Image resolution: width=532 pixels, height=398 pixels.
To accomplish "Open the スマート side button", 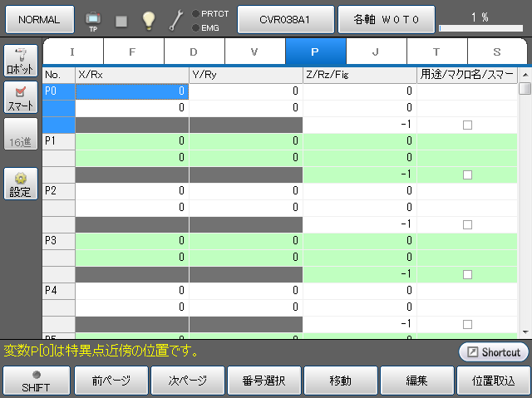I will pos(21,98).
